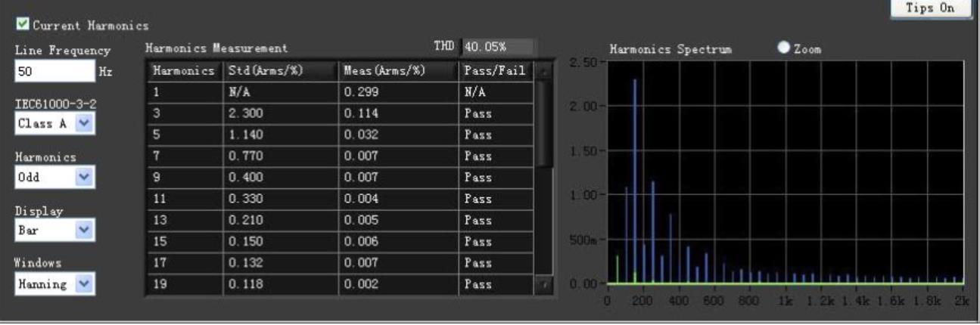The height and width of the screenshot is (325, 980).
Task: Select the harmonic 5 row cell
Action: tap(184, 135)
